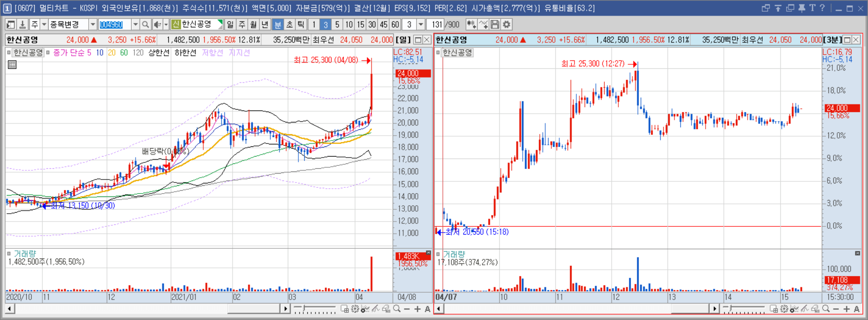Adjust the daily chart zoom slider
The width and height of the screenshot is (868, 320).
point(303,309)
